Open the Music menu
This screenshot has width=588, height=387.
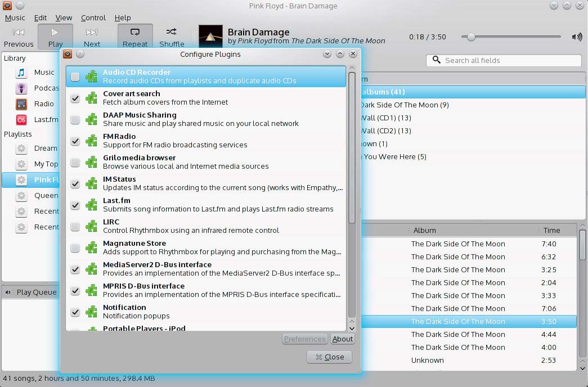coord(15,17)
